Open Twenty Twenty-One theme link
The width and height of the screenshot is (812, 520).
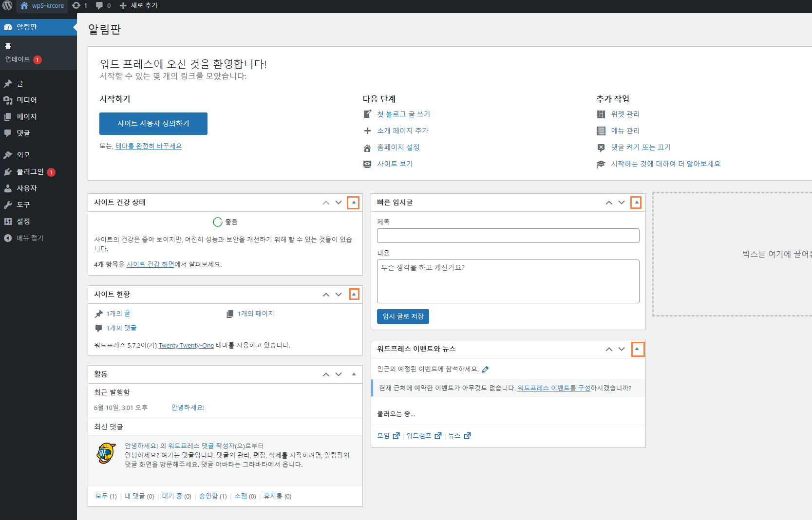[x=186, y=345]
